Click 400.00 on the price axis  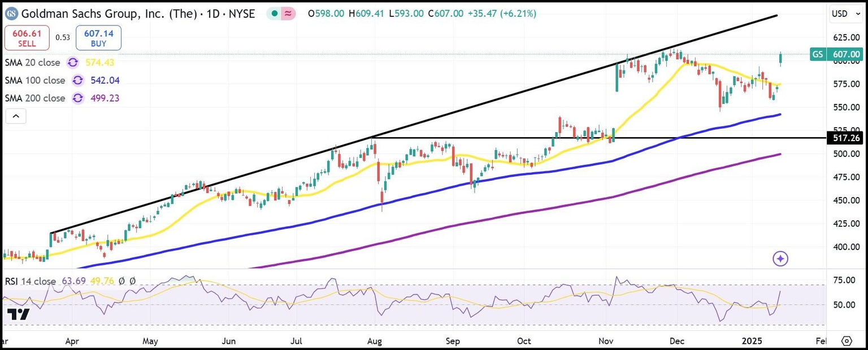pyautogui.click(x=846, y=247)
